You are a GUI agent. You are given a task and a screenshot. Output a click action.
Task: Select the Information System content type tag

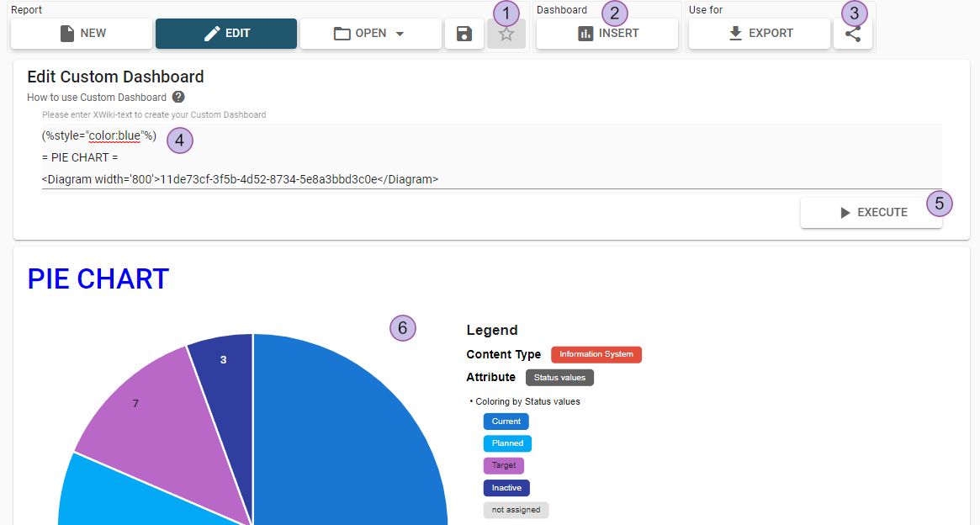(x=596, y=354)
